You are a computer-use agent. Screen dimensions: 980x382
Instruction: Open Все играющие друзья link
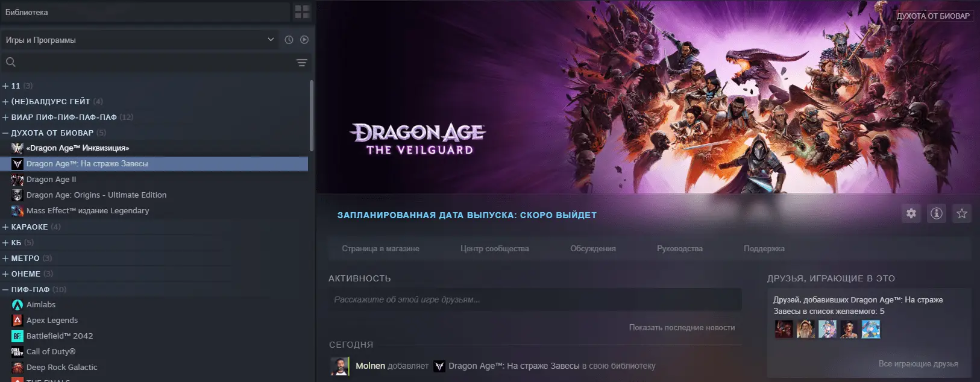(x=918, y=364)
